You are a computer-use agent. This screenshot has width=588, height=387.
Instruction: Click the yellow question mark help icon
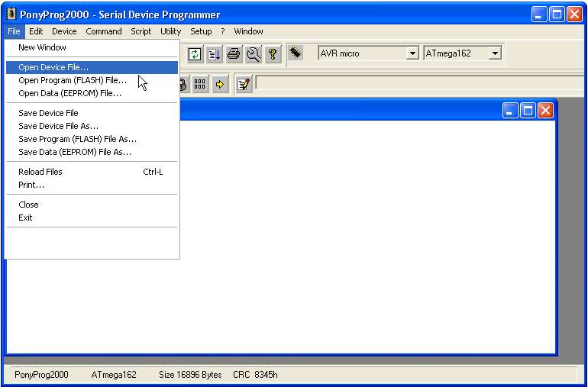[273, 54]
